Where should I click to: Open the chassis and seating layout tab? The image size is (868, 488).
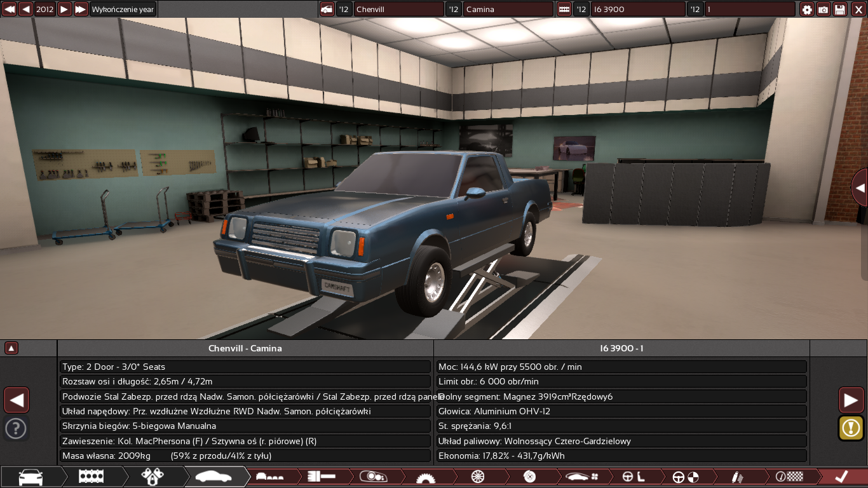click(x=269, y=477)
